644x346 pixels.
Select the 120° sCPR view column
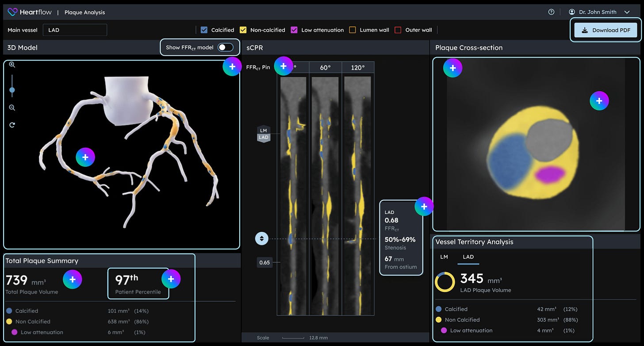357,67
